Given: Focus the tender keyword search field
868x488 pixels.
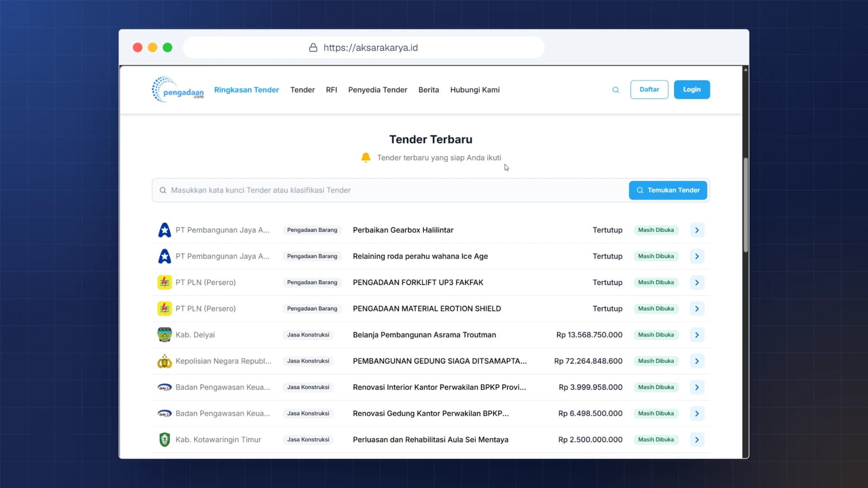Looking at the screenshot, I should coord(390,190).
